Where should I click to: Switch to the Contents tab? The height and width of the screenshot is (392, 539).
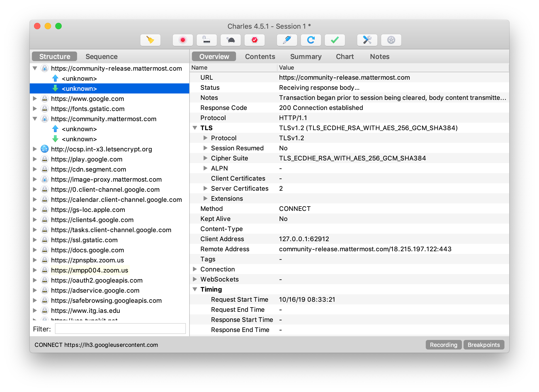(x=260, y=57)
